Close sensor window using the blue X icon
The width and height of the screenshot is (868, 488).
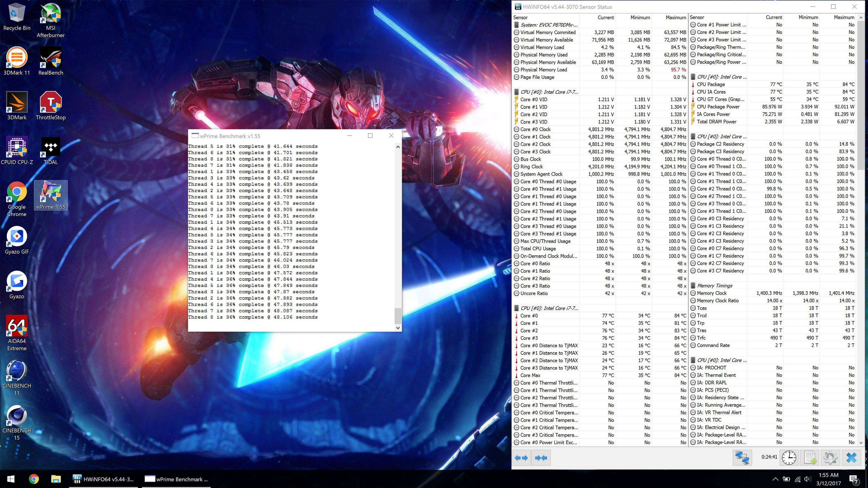(x=851, y=458)
